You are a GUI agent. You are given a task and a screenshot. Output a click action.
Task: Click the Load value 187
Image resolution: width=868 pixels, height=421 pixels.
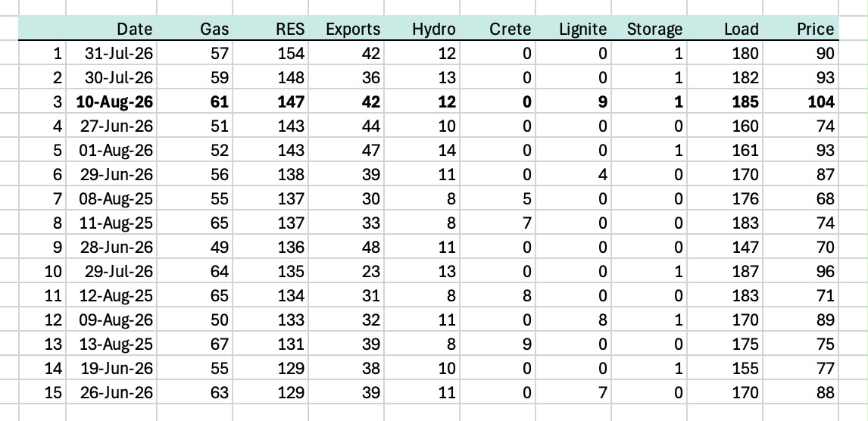pos(725,272)
